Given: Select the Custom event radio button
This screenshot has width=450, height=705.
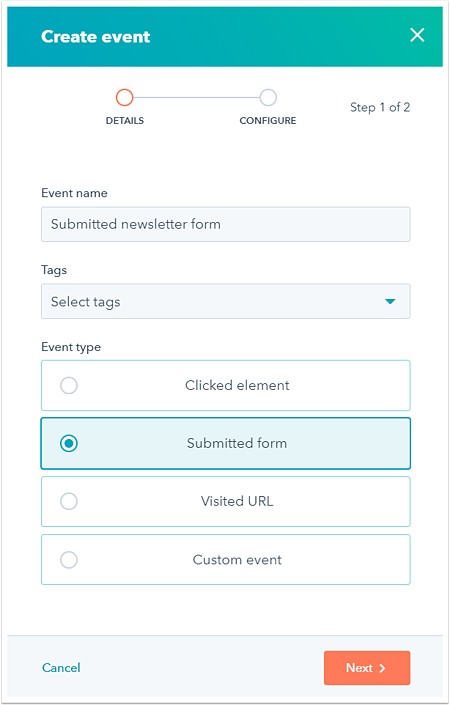Looking at the screenshot, I should 69,560.
